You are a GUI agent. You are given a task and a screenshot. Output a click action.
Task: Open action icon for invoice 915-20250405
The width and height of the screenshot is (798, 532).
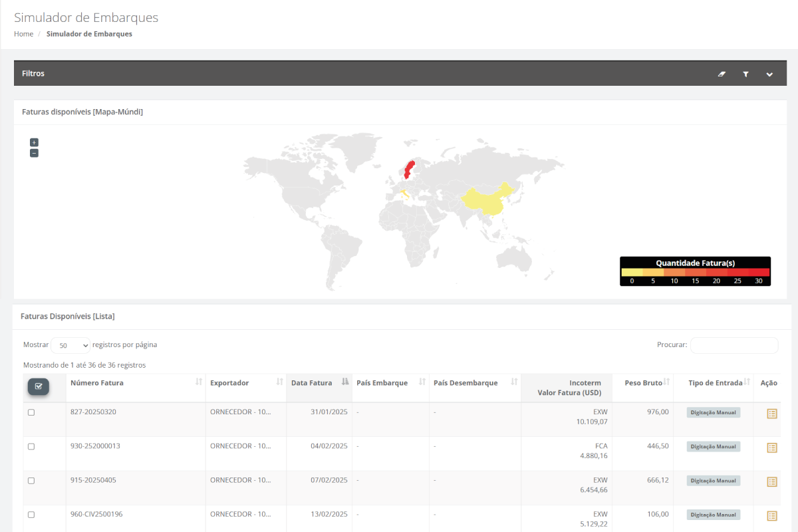coord(771,481)
